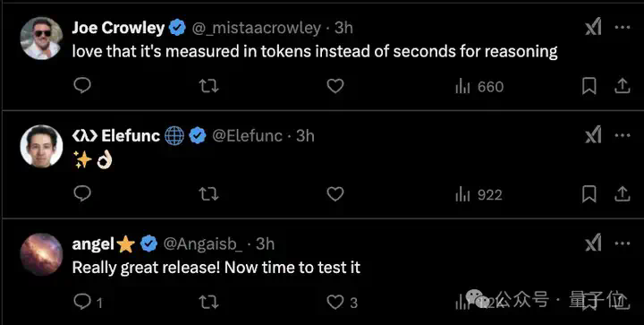Image resolution: width=644 pixels, height=325 pixels.
Task: Reply to Joe Crowley's tweet
Action: pos(82,86)
